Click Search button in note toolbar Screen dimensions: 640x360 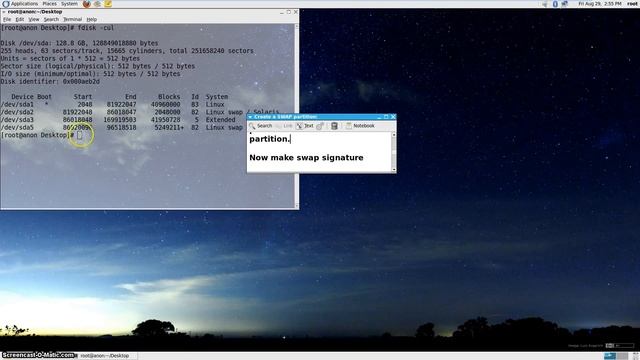(261, 126)
